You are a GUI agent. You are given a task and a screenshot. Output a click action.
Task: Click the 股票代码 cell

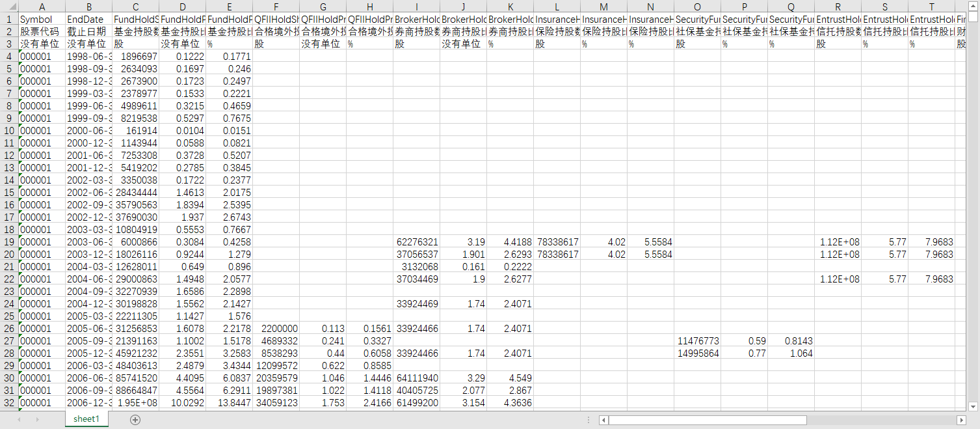pyautogui.click(x=42, y=31)
